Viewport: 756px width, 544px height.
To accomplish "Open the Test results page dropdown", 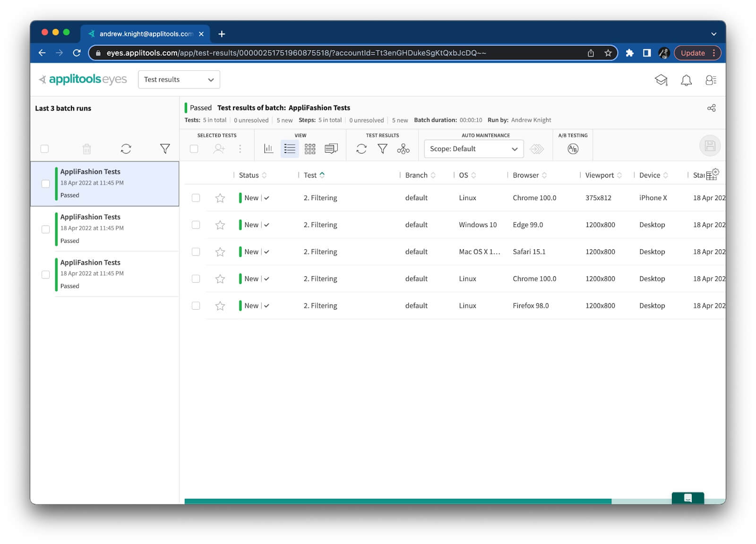I will click(x=179, y=80).
